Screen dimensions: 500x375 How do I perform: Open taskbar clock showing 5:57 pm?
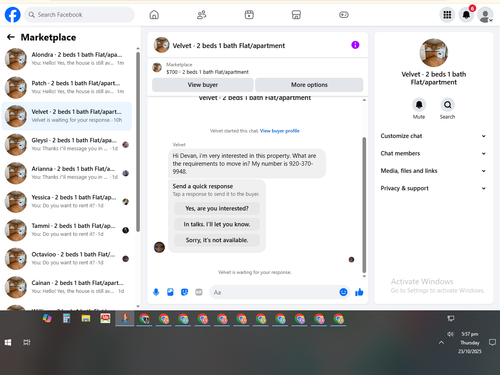tap(470, 342)
